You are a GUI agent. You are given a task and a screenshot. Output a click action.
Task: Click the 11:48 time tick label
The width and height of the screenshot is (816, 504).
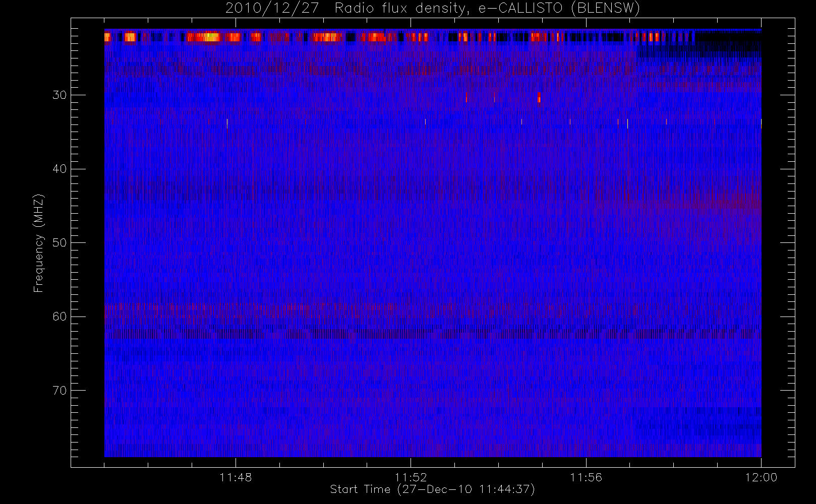point(236,477)
